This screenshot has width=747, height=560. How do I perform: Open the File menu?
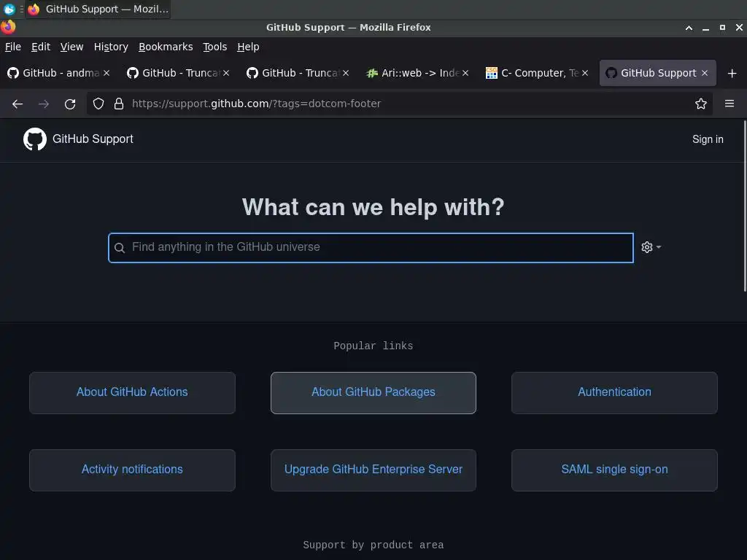coord(13,47)
